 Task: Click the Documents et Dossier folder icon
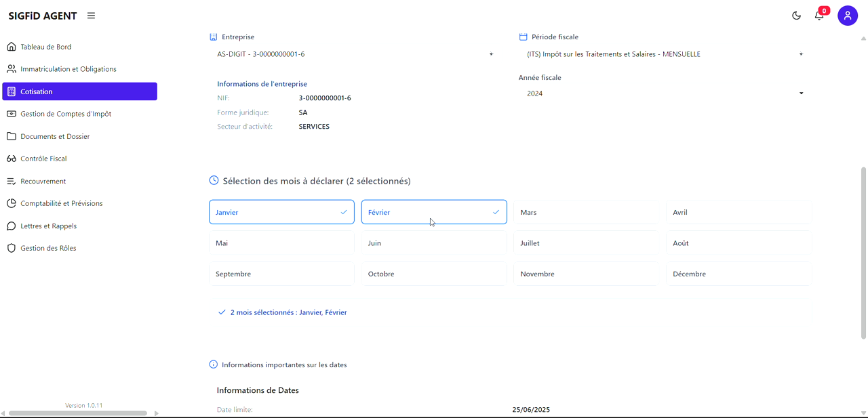pos(12,136)
